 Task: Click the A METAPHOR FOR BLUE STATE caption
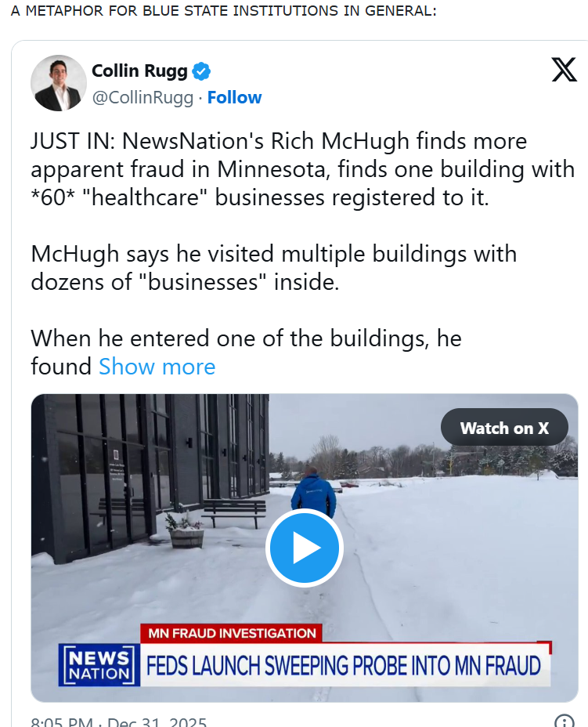[223, 12]
